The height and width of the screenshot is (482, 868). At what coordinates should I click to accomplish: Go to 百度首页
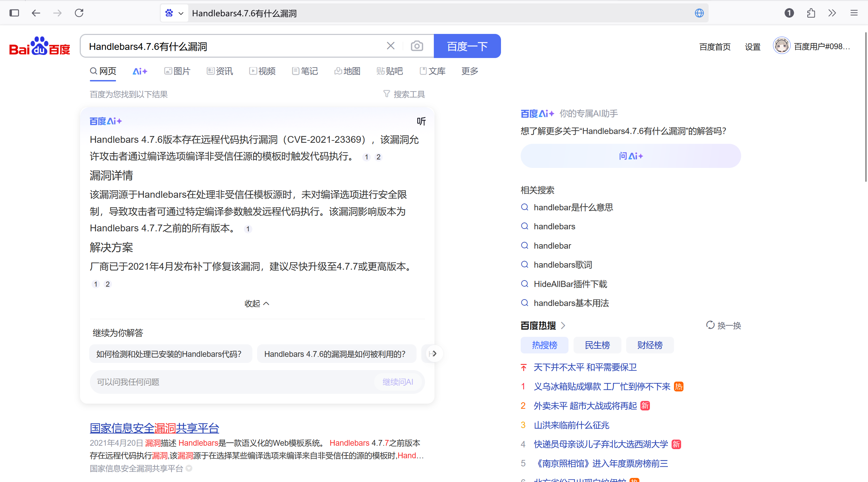click(715, 47)
